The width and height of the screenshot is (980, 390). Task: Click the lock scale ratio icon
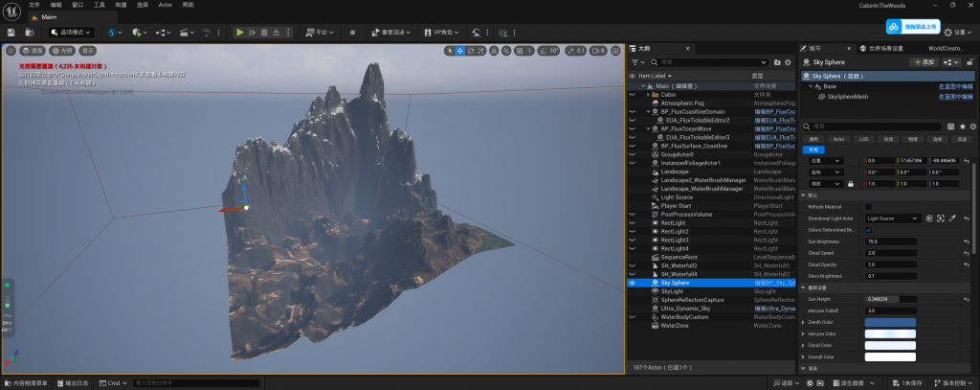(851, 183)
